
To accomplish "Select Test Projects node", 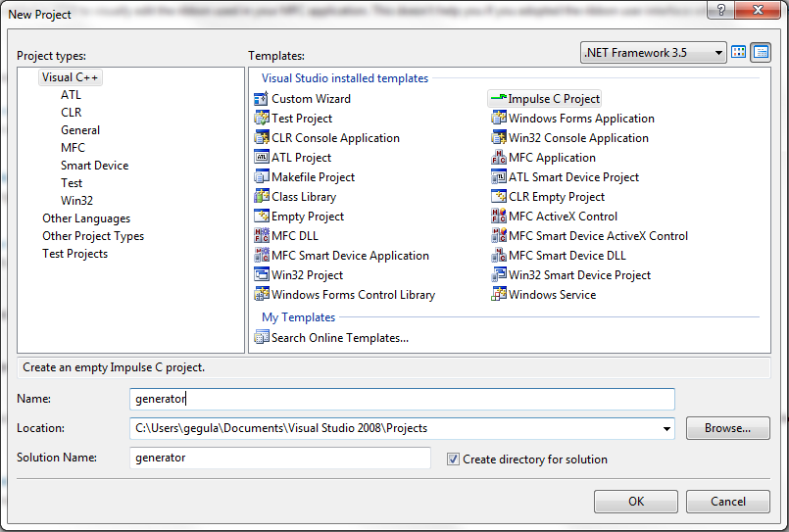I will coord(74,254).
